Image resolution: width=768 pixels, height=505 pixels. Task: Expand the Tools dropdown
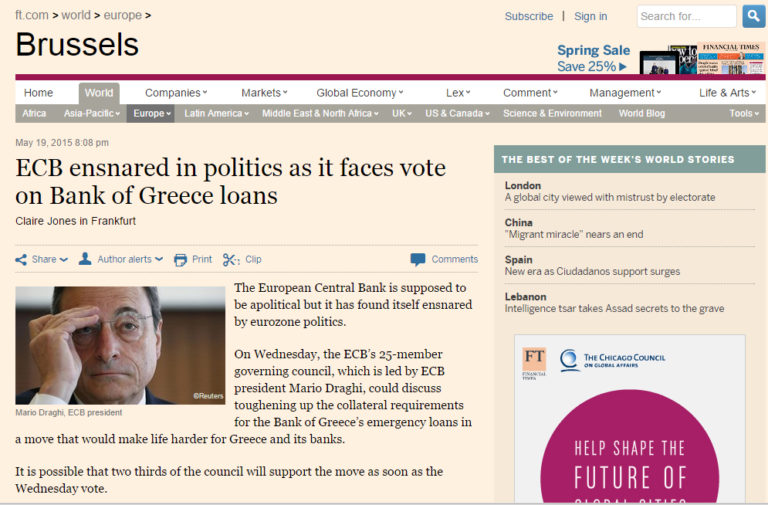(744, 114)
